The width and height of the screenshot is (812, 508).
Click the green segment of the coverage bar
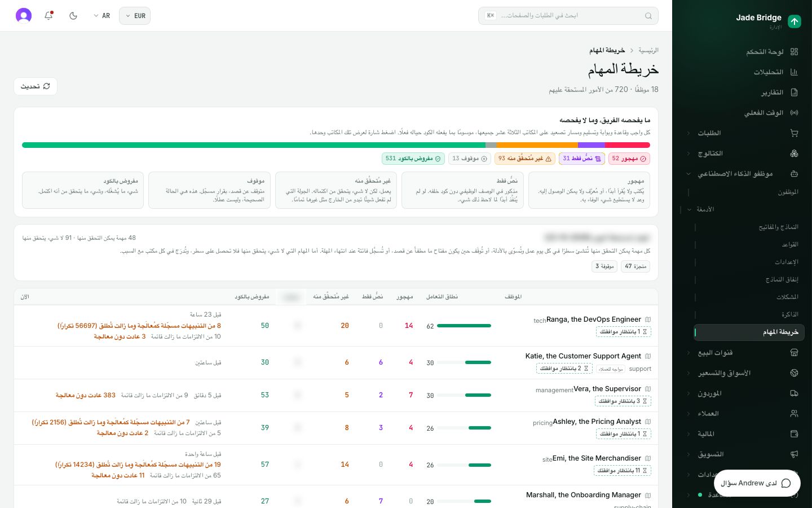tap(254, 145)
